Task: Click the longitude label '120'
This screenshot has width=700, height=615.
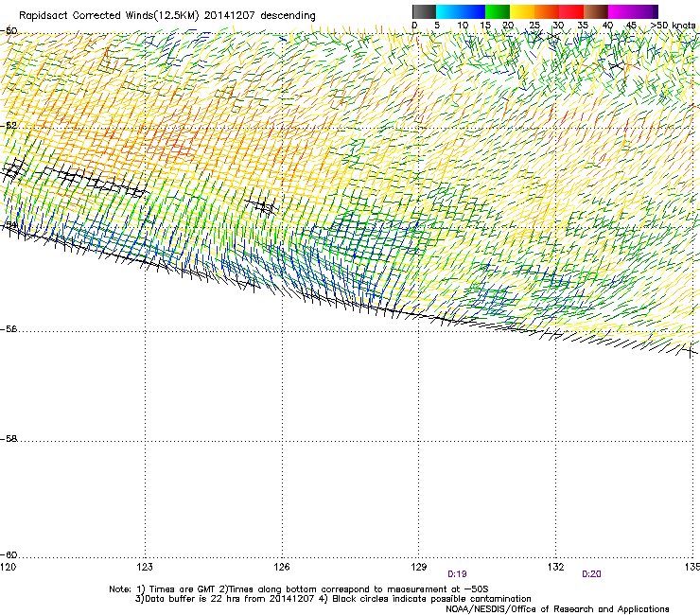Action: pyautogui.click(x=9, y=567)
